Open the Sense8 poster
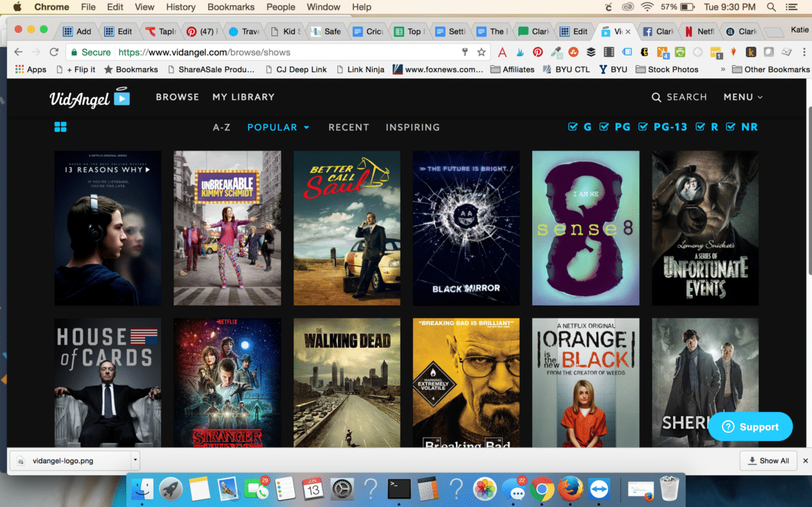 pyautogui.click(x=586, y=227)
